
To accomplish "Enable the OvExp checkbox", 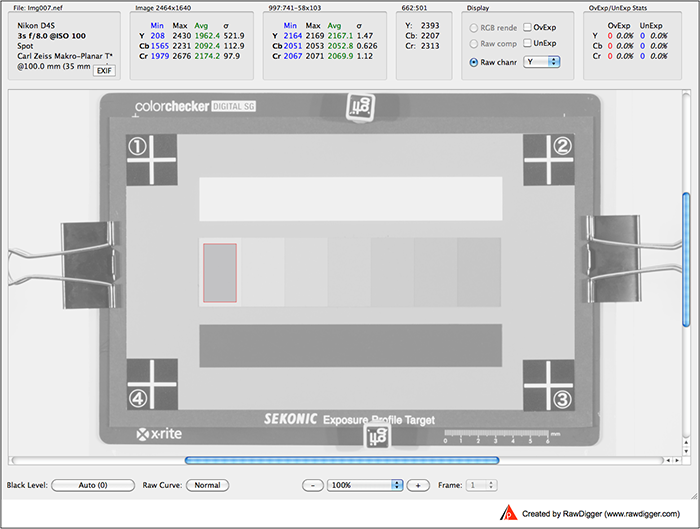I will pos(527,27).
